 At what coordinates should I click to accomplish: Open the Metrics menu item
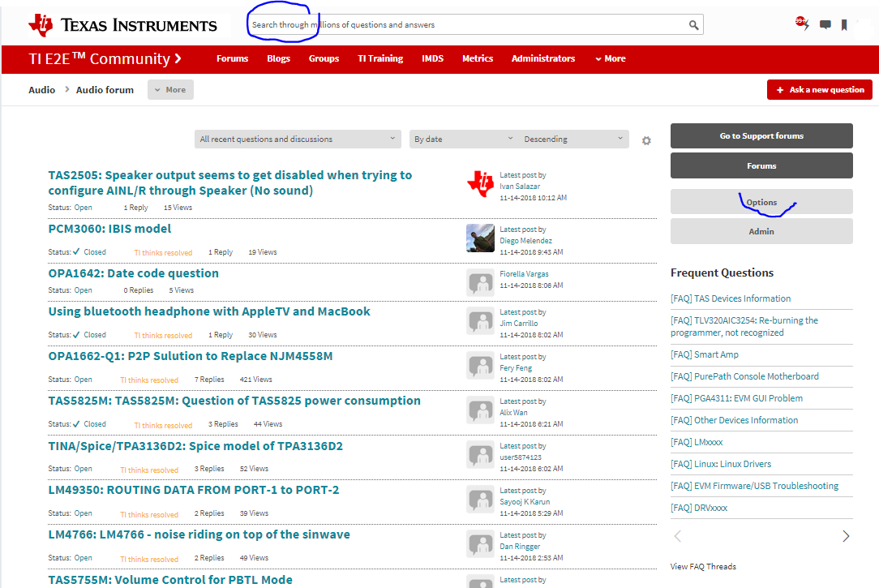pos(478,58)
